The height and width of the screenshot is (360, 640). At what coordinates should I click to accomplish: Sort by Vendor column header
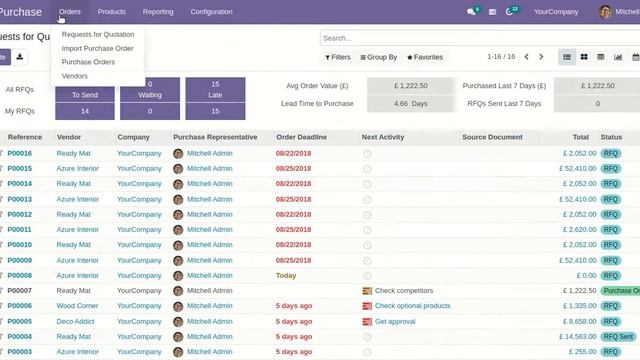coord(69,137)
